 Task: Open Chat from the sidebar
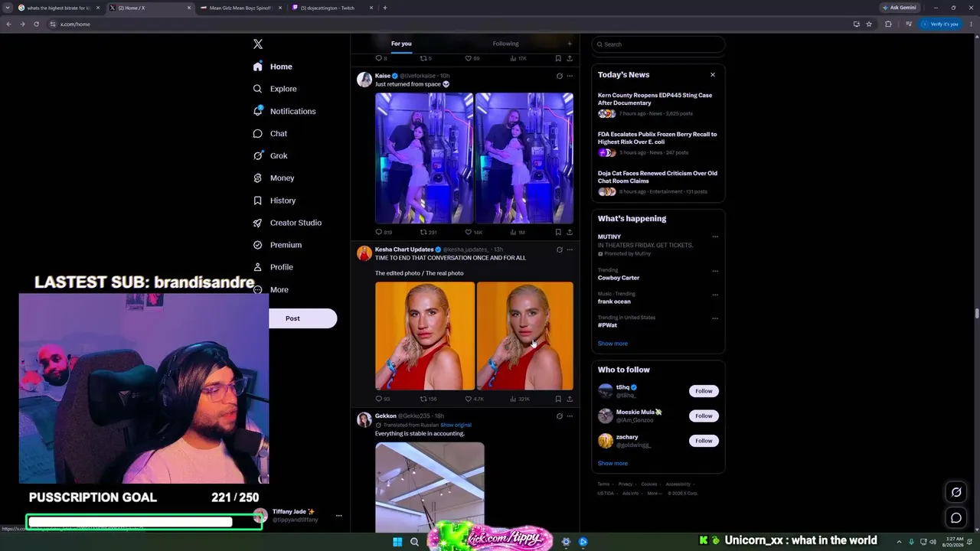point(269,133)
